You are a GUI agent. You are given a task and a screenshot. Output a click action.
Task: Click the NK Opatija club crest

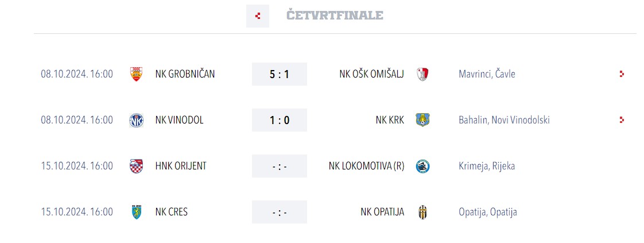423,212
